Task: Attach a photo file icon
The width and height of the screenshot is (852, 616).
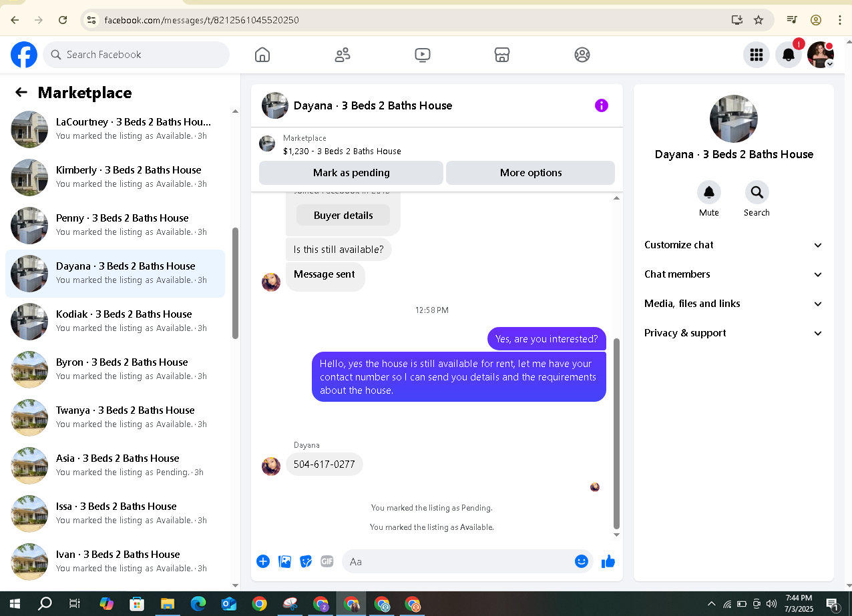Action: coord(284,561)
